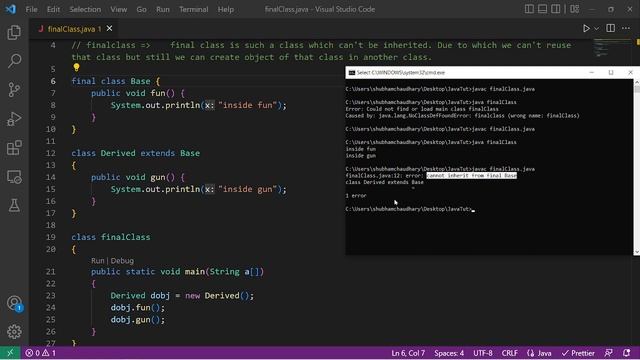This screenshot has height=360, width=640.
Task: Click highlighted 'cannot inherit from final Base' text
Action: click(x=471, y=176)
